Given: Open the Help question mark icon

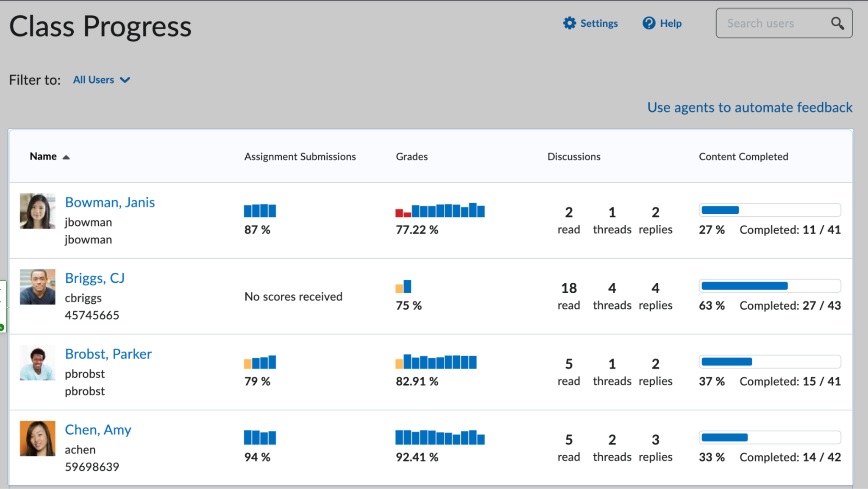Looking at the screenshot, I should pyautogui.click(x=649, y=23).
